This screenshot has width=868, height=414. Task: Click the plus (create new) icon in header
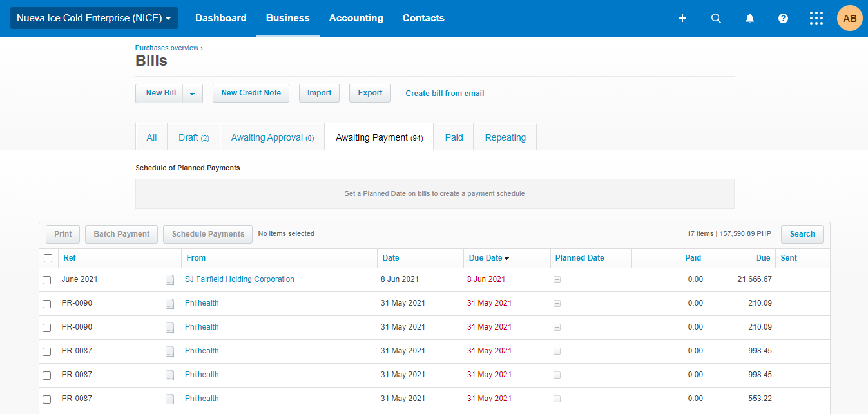tap(682, 18)
